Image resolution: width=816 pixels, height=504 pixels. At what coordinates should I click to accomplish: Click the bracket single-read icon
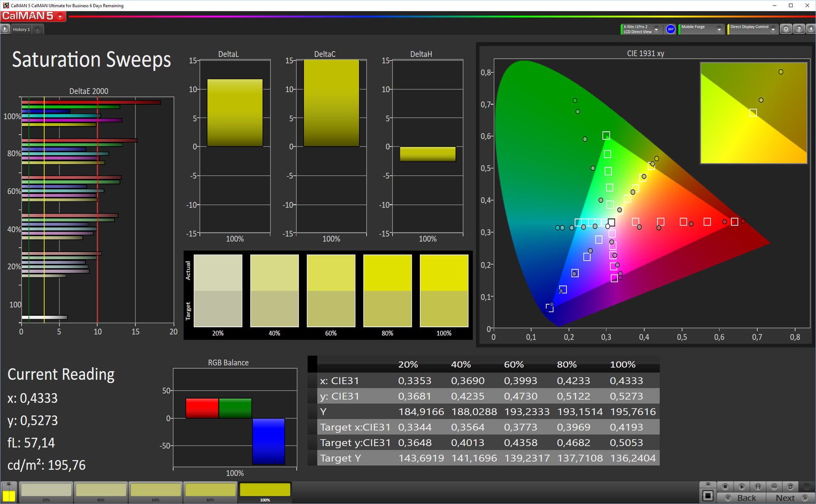click(x=758, y=486)
